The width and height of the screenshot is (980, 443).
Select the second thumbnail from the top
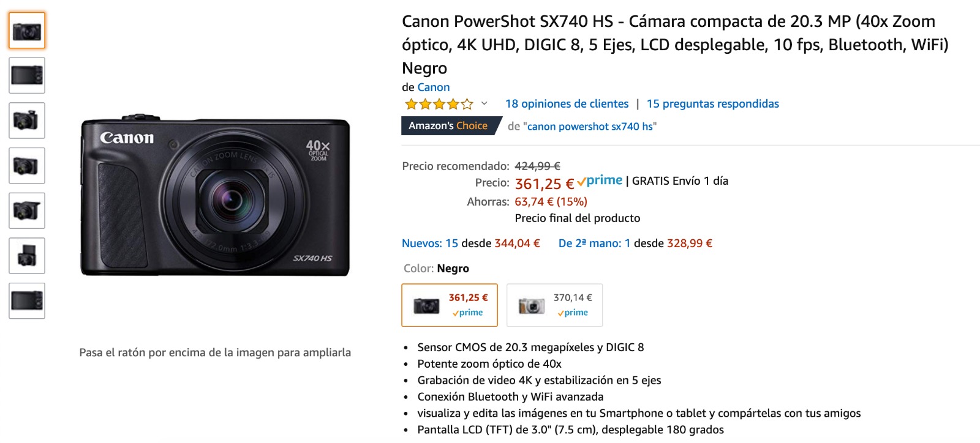(x=27, y=75)
